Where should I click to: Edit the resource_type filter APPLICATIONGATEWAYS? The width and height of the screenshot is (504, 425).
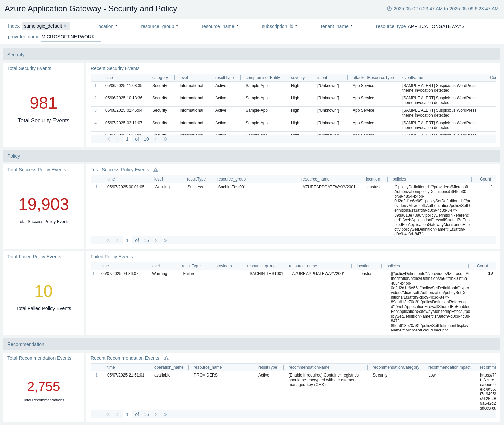pos(439,26)
